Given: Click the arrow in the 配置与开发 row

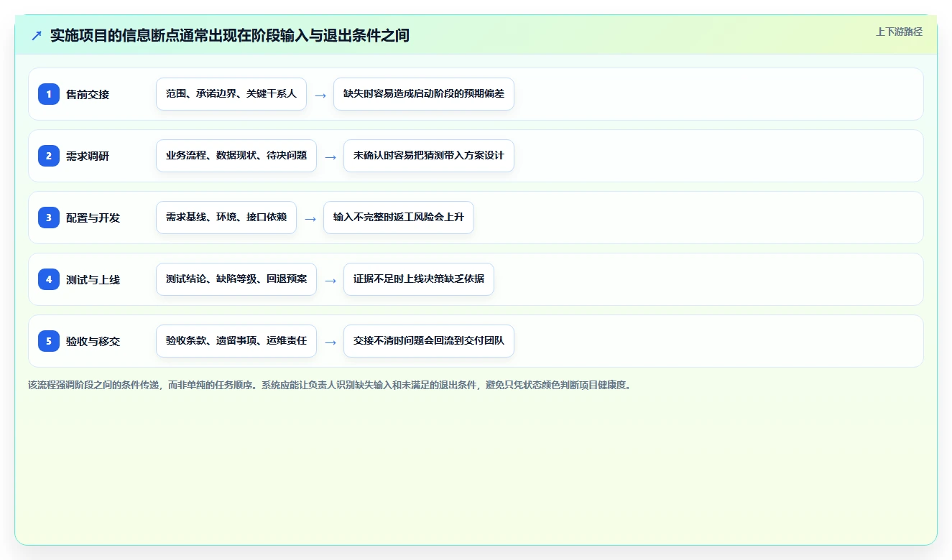Looking at the screenshot, I should 310,218.
